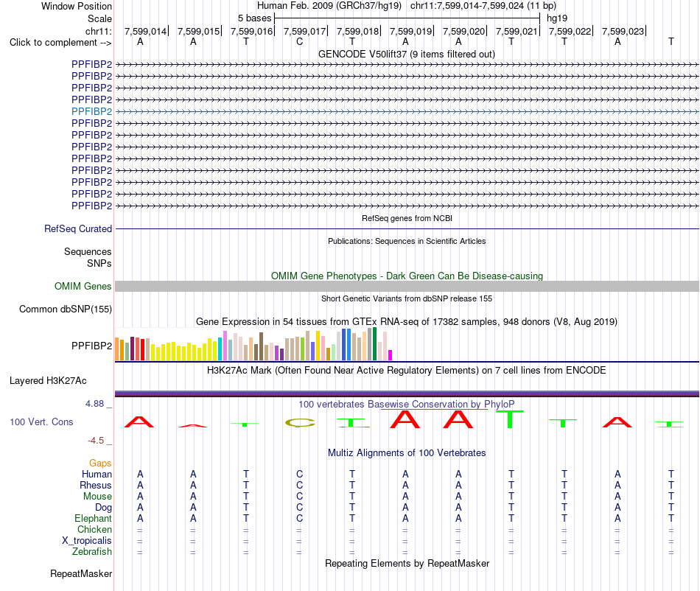Click the hg19 assembly label
700x591 pixels.
point(557,18)
